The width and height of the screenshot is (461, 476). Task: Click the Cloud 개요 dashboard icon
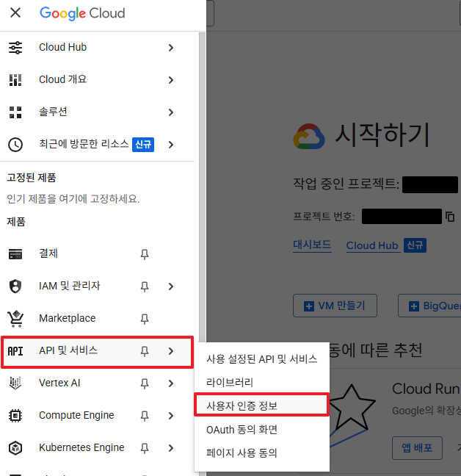click(15, 80)
